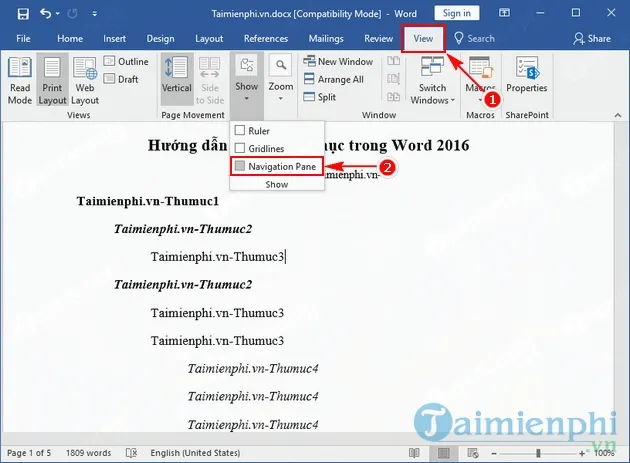Expand the Macros dropdown arrow
This screenshot has width=630, height=463.
click(x=480, y=100)
